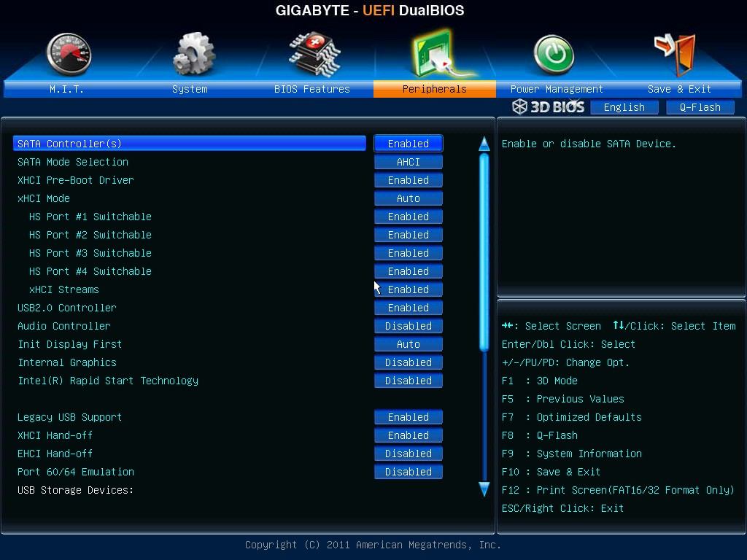Select the XHCI Pre-Boot Driver label
Screen dimensions: 747x560
coord(76,180)
